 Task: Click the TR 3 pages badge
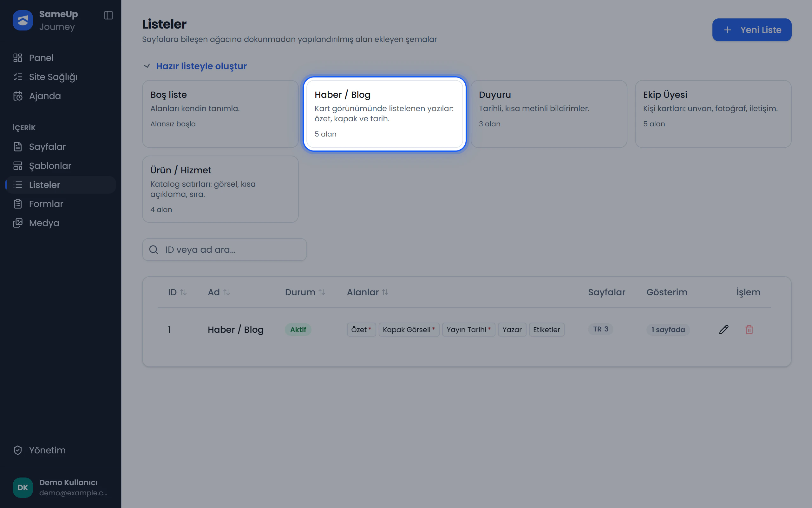coord(601,329)
